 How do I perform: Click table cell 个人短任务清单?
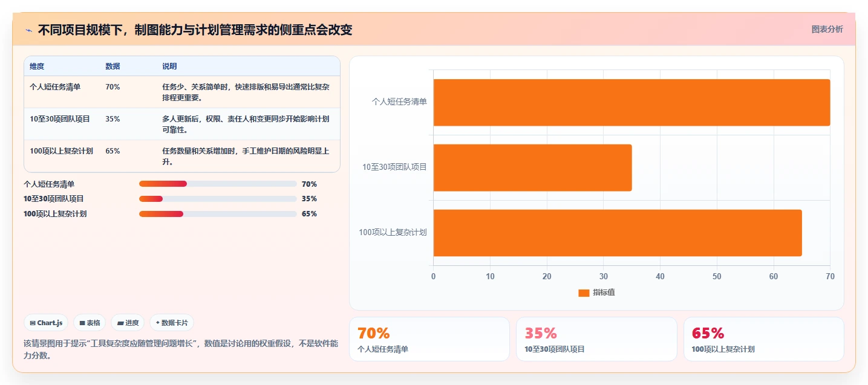click(x=55, y=87)
